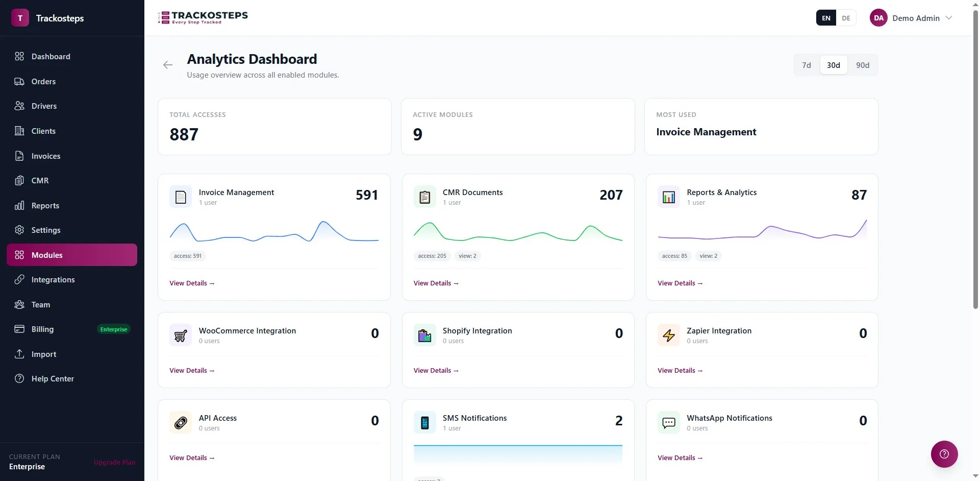Click the CMR Documents card icon
Image resolution: width=980 pixels, height=481 pixels.
pyautogui.click(x=425, y=197)
